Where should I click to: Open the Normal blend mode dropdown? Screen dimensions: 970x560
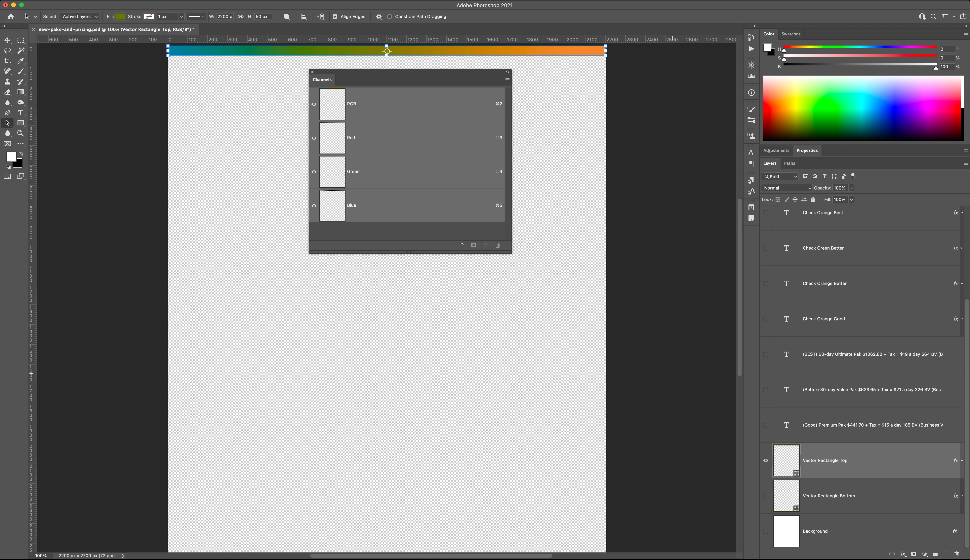pyautogui.click(x=787, y=188)
